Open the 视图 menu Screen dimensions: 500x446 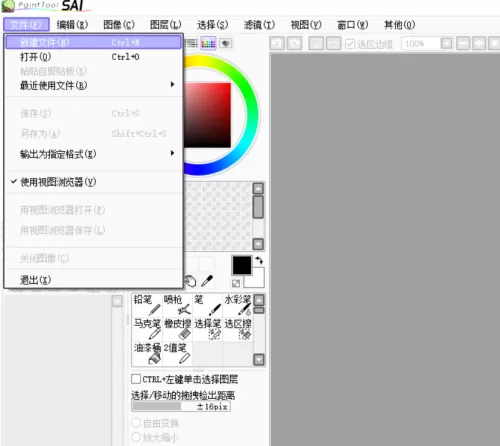[306, 25]
